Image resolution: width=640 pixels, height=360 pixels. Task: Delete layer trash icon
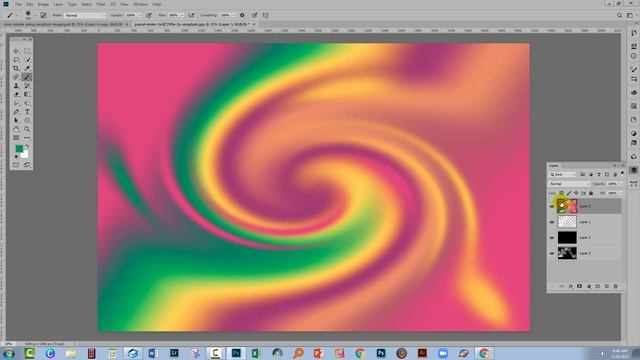tap(616, 287)
